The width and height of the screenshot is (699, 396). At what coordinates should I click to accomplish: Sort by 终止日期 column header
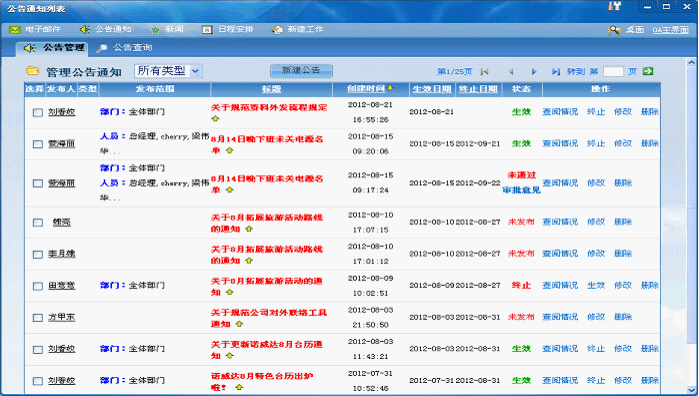[478, 89]
